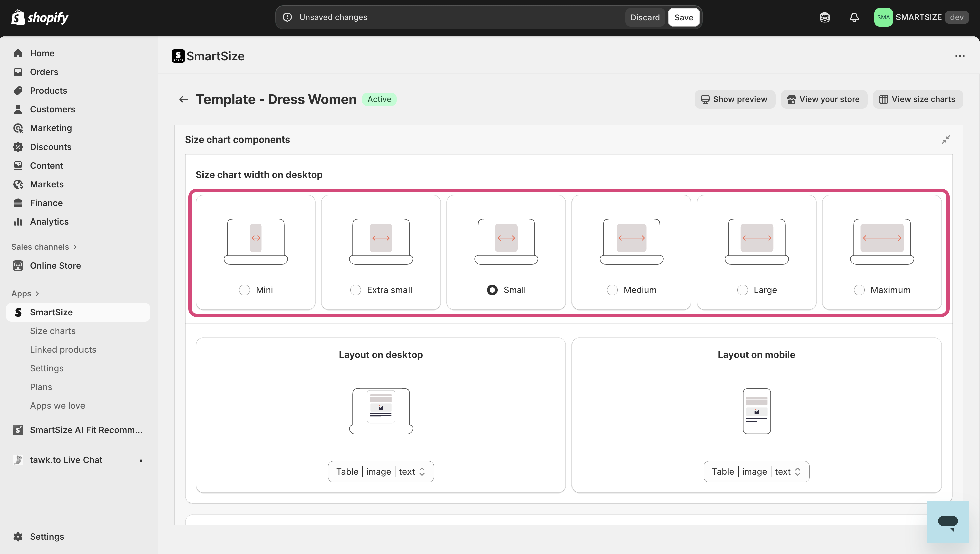Open the Layout on desktop dropdown

(x=380, y=472)
